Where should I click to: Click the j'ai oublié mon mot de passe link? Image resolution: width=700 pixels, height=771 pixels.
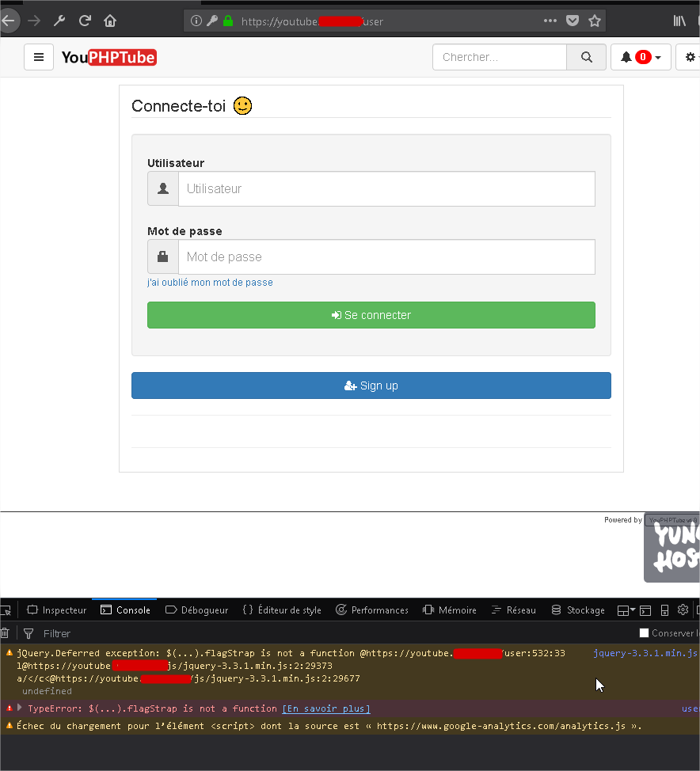point(210,283)
